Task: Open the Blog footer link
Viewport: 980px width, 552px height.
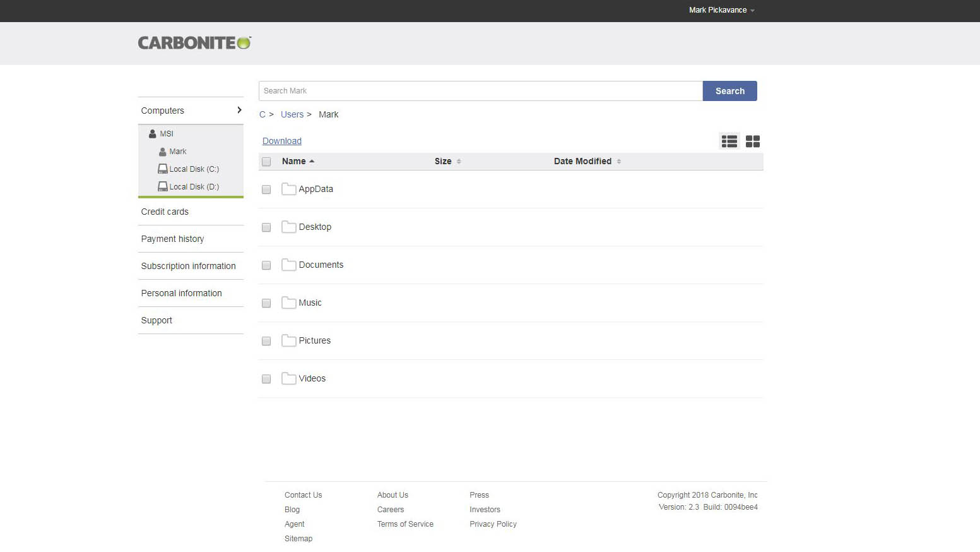Action: click(292, 510)
